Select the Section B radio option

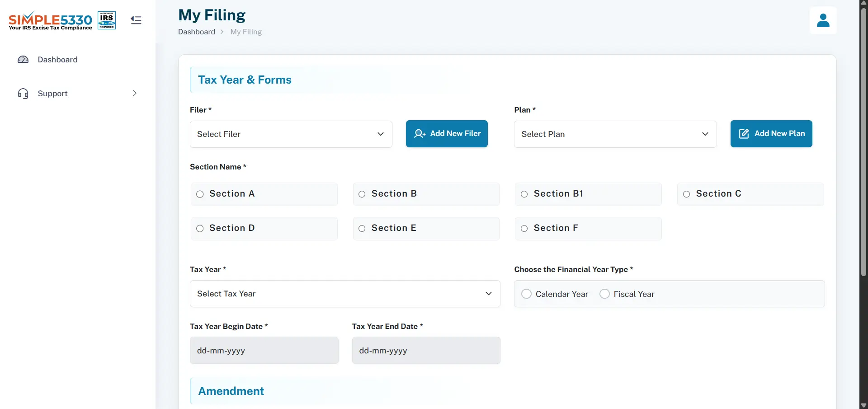tap(362, 194)
